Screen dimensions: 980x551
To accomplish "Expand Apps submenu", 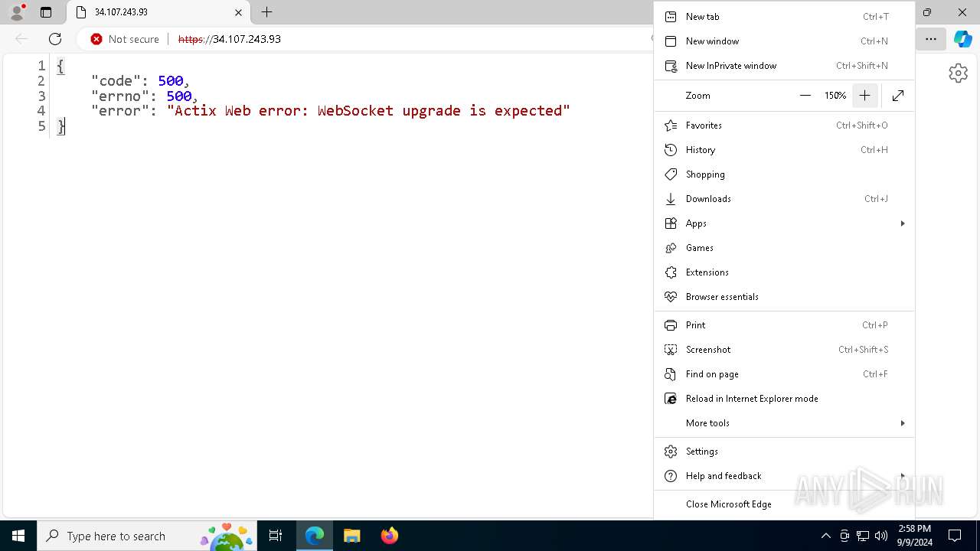I will [784, 223].
